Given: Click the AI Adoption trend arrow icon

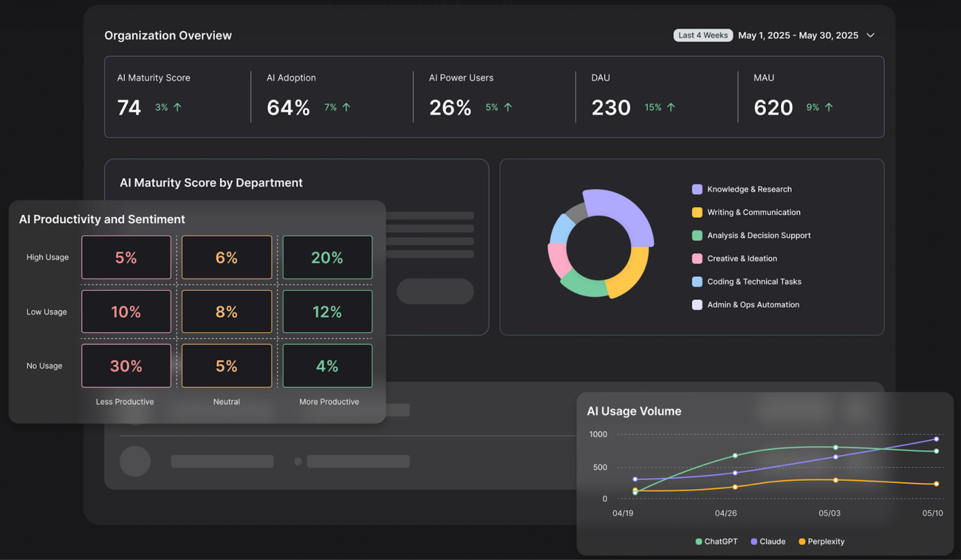Looking at the screenshot, I should pos(347,107).
